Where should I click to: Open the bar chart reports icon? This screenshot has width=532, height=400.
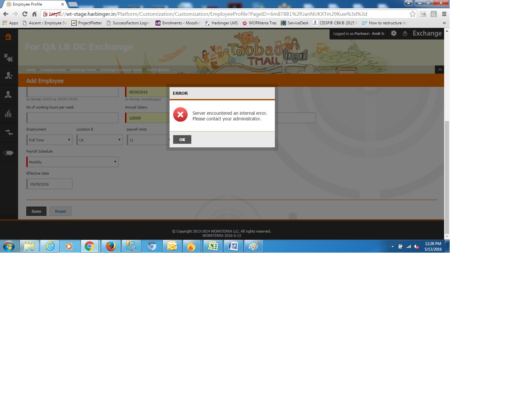coord(9,114)
